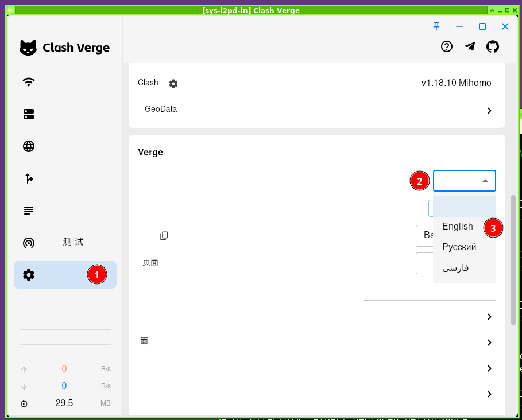522x420 pixels.
Task: Click the 29.5 memory usage value
Action: point(64,403)
